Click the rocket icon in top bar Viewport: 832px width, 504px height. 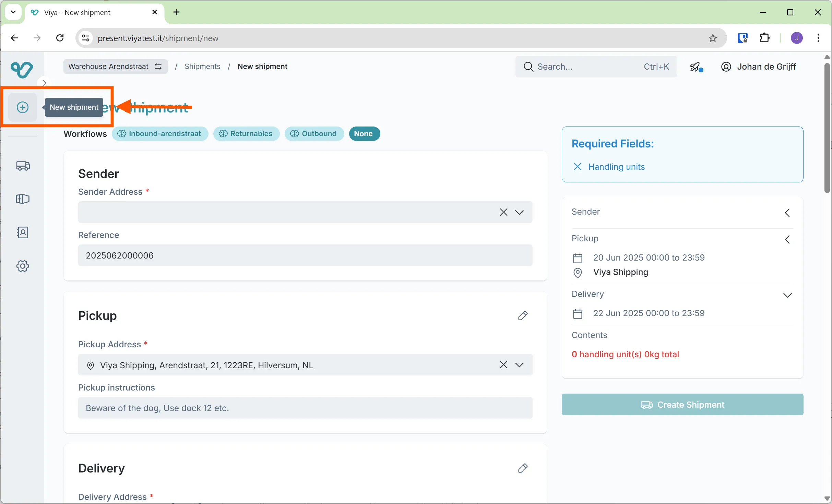[696, 67]
